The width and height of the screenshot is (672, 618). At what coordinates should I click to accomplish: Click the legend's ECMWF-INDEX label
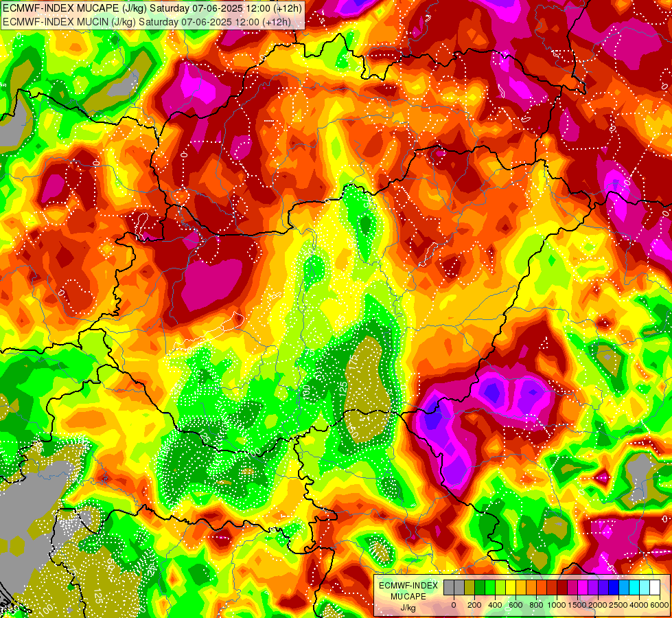click(x=408, y=586)
